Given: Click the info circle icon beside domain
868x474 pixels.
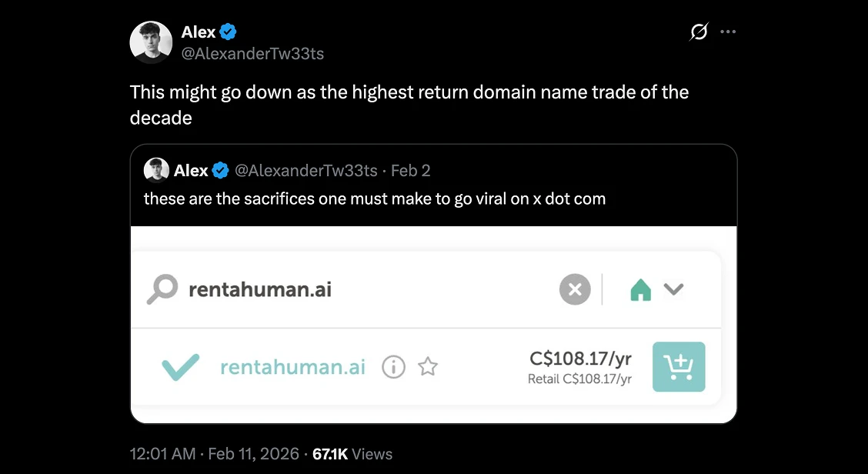Looking at the screenshot, I should [393, 368].
